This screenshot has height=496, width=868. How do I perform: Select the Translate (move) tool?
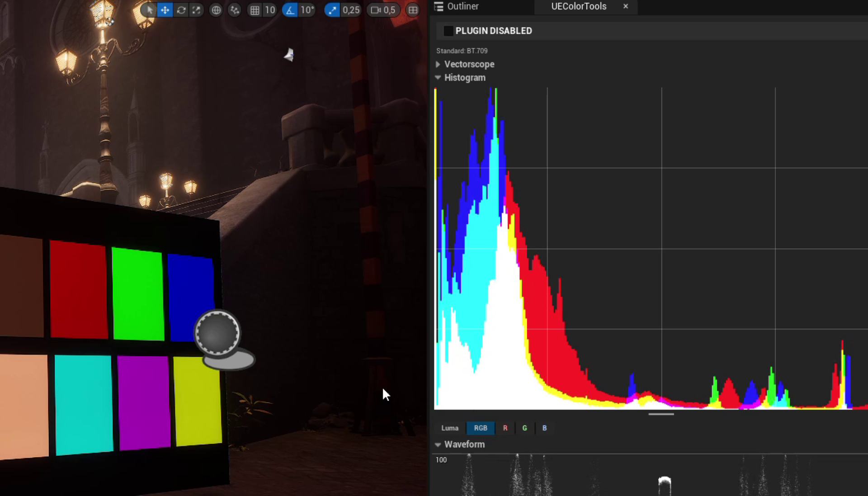click(165, 10)
